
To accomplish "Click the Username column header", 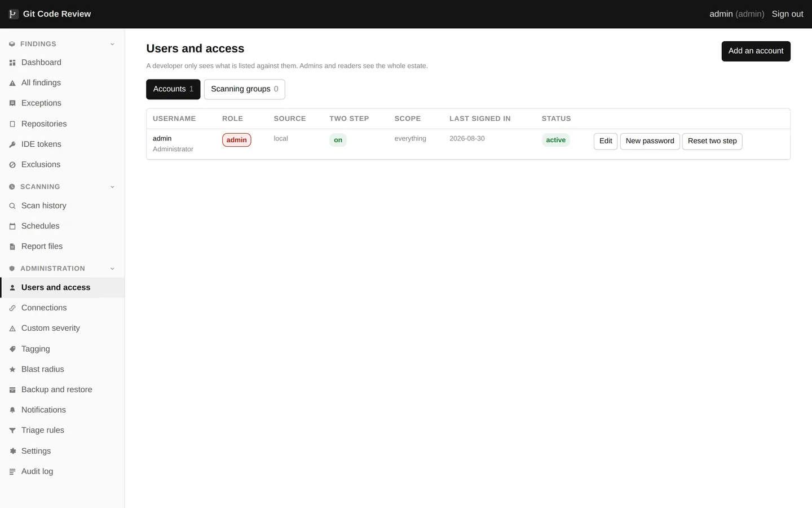I will tap(174, 119).
